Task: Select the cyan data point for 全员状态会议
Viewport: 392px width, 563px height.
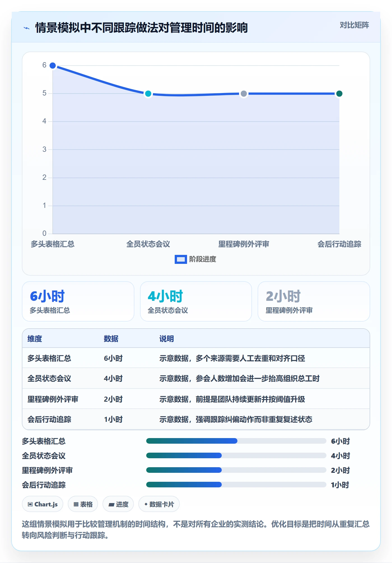Action: [148, 94]
